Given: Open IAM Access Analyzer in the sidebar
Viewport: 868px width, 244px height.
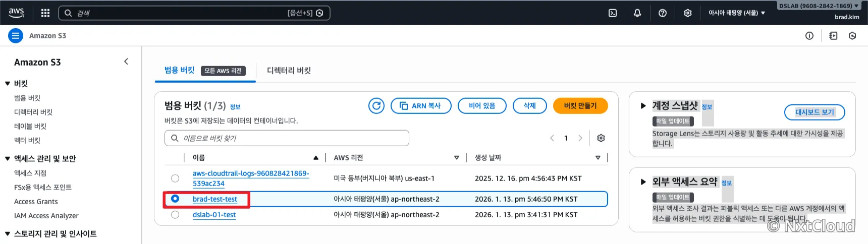Looking at the screenshot, I should (x=46, y=216).
